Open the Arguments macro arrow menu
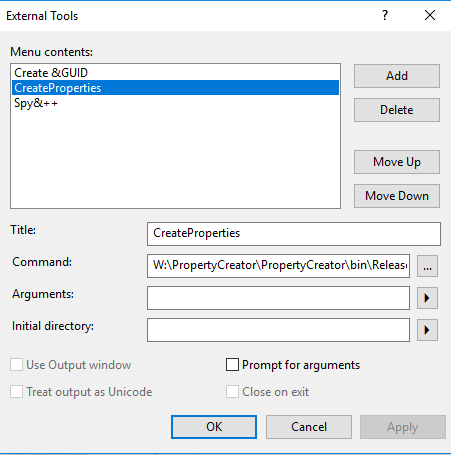This screenshot has width=451, height=455. 427,298
